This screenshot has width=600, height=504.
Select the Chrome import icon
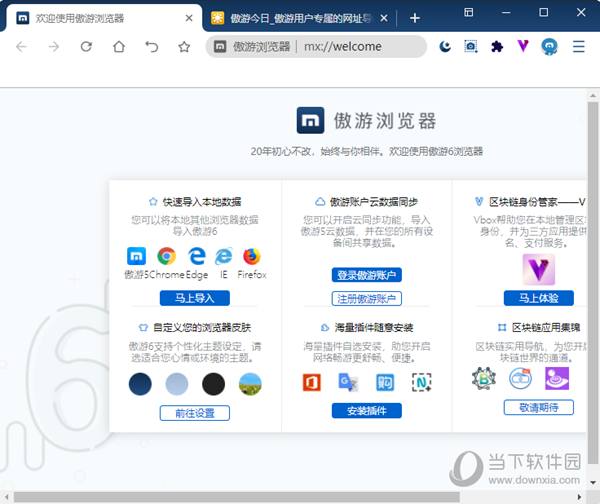coord(166,256)
